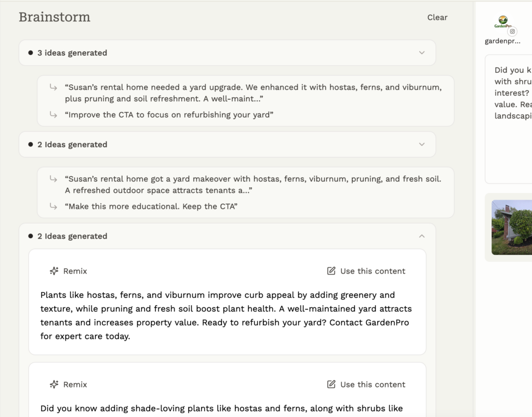Click reply arrow beside Susan's yard upgrade prompt
This screenshot has height=417, width=532.
tap(53, 87)
